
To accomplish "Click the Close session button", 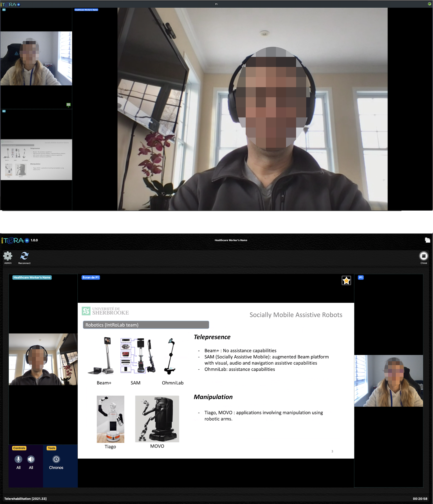I will (423, 256).
